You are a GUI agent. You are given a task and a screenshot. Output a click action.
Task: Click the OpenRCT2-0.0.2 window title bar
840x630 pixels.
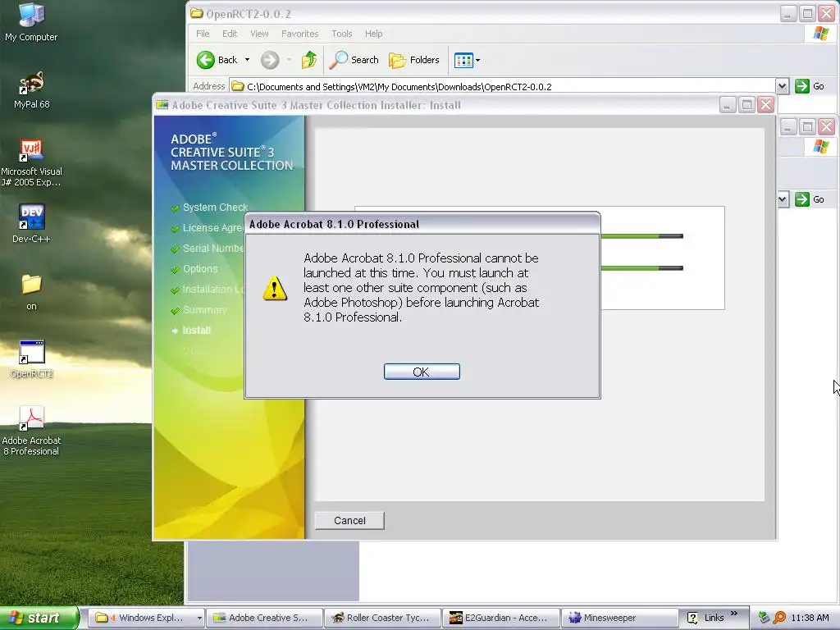pos(482,13)
